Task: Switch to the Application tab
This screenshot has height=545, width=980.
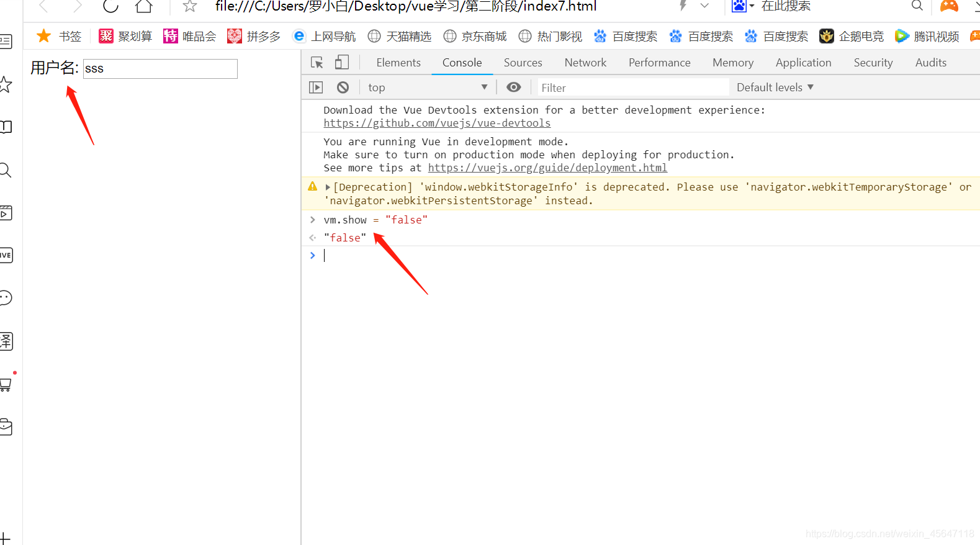Action: click(803, 63)
